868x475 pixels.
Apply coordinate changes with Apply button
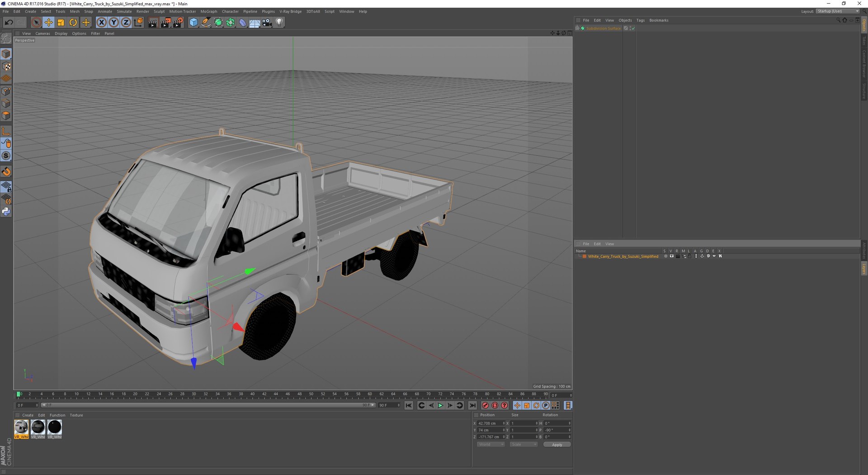click(557, 445)
